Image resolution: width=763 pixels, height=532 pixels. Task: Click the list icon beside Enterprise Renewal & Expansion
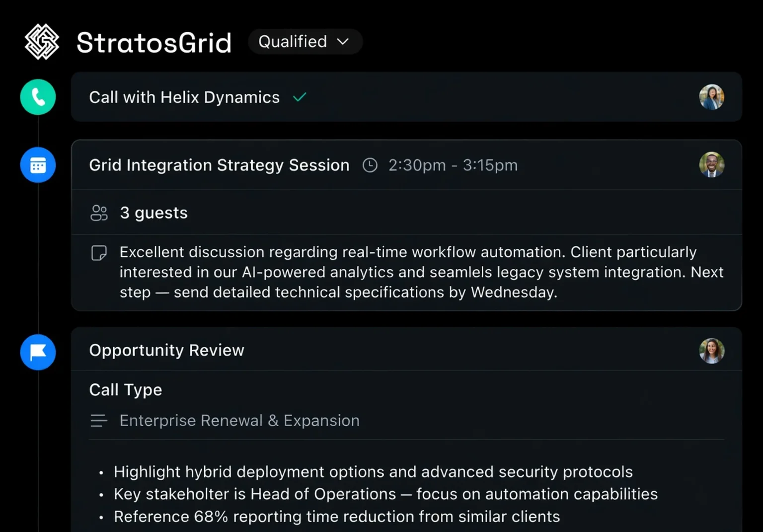[99, 420]
